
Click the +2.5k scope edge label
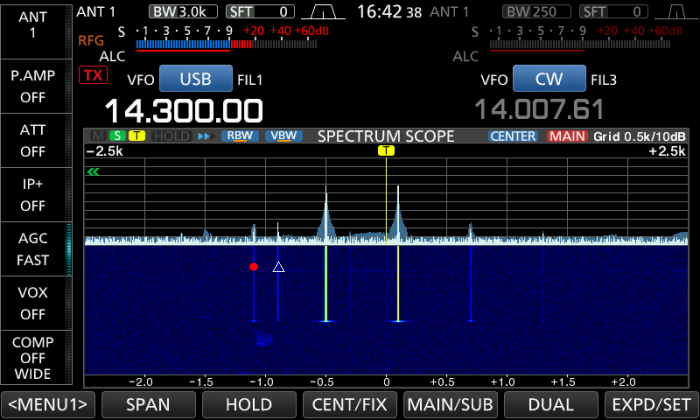pos(667,151)
